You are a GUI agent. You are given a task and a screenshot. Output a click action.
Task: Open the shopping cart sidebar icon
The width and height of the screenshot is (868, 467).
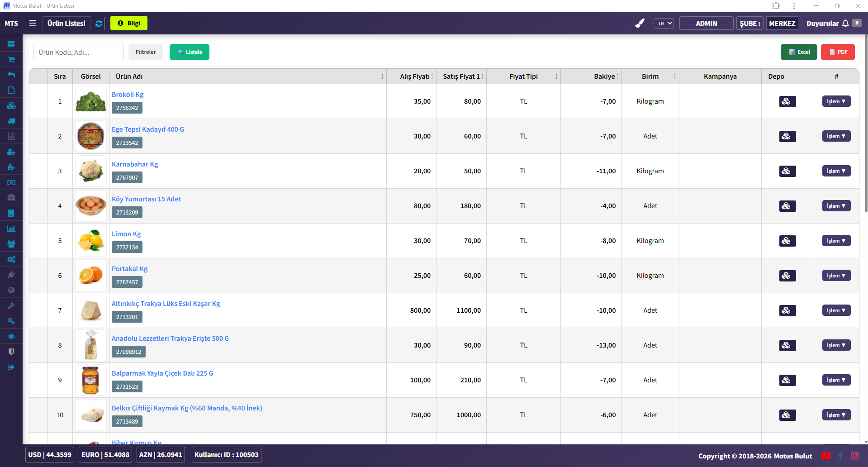coord(11,59)
